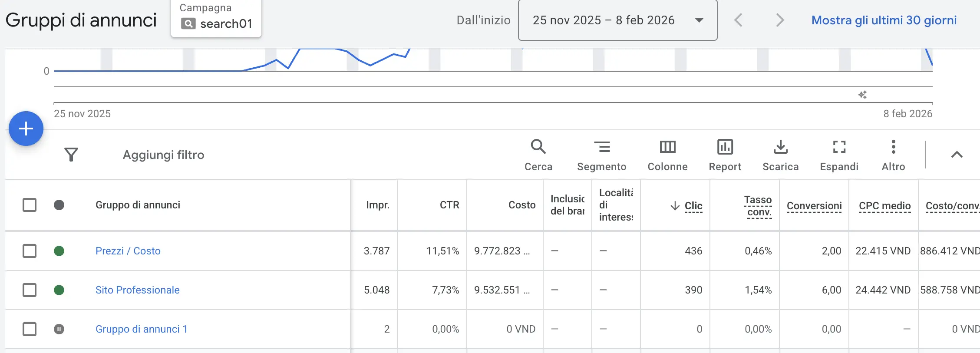
Task: Collapse the toolbar with the chevron arrow
Action: pyautogui.click(x=957, y=155)
